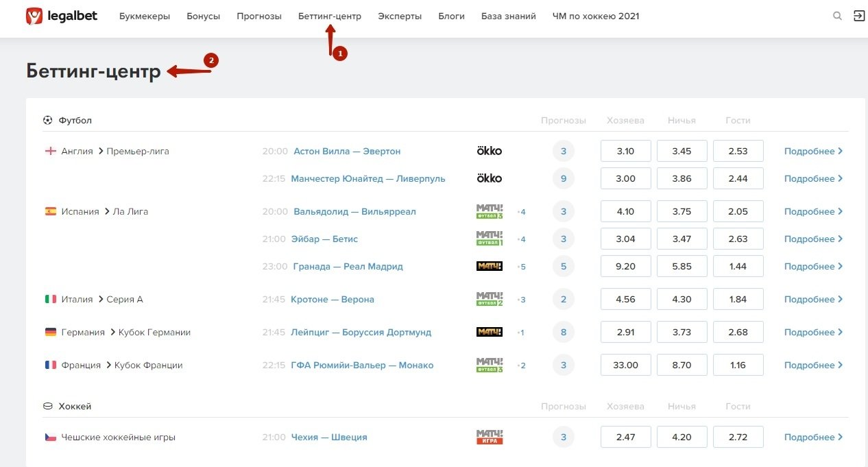The image size is (868, 467).
Task: Click Okko broadcaster icon for Aston Villa match
Action: coord(489,151)
